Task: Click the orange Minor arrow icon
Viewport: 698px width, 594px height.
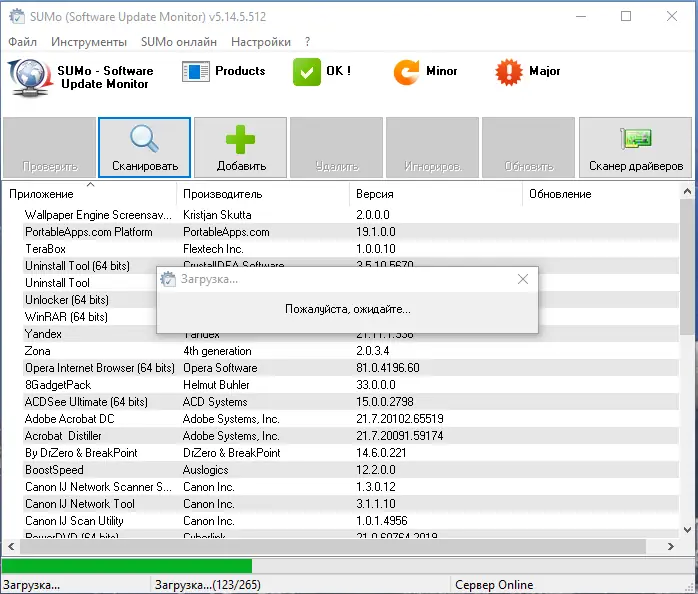Action: [406, 72]
